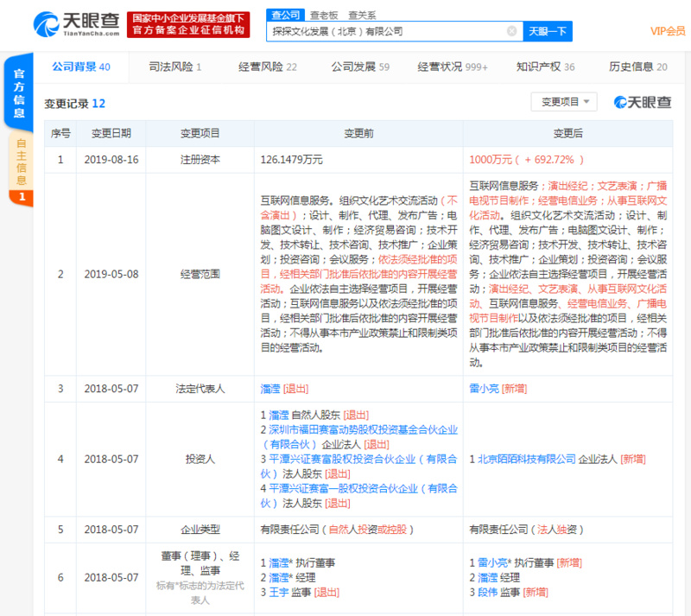Click the red 官方备案企业征信机构 banner
Viewport: 691px width, 616px height.
[187, 23]
